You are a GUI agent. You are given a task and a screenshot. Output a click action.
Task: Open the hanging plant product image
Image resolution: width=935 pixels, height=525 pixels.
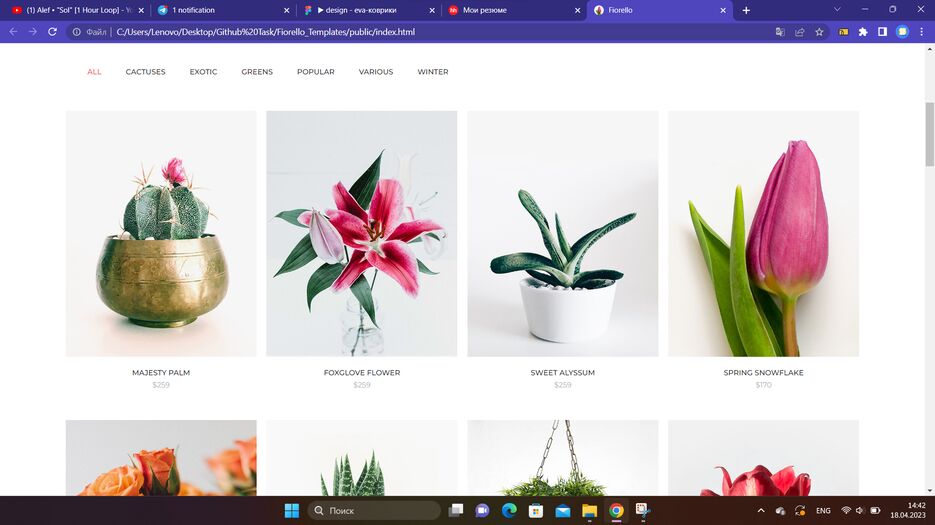tap(563, 458)
